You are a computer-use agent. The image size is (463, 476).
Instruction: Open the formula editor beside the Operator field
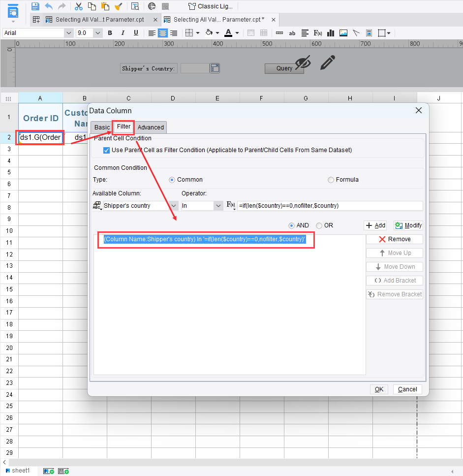pyautogui.click(x=231, y=205)
